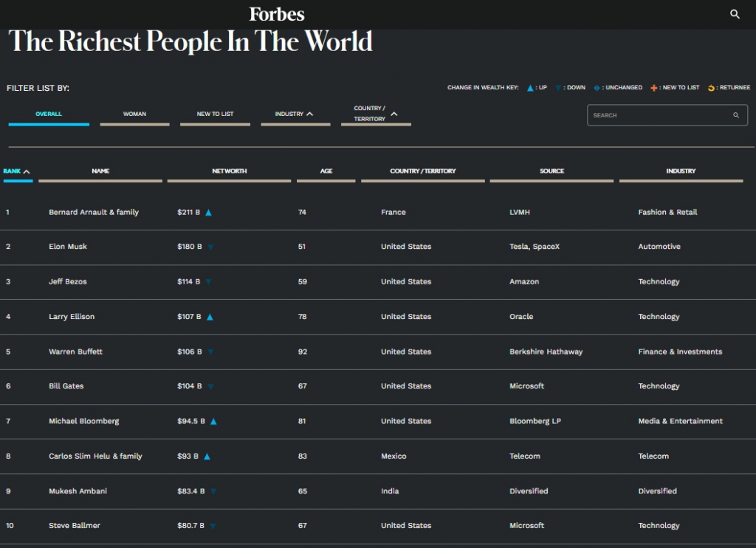Select Warren Buffett name

(76, 352)
